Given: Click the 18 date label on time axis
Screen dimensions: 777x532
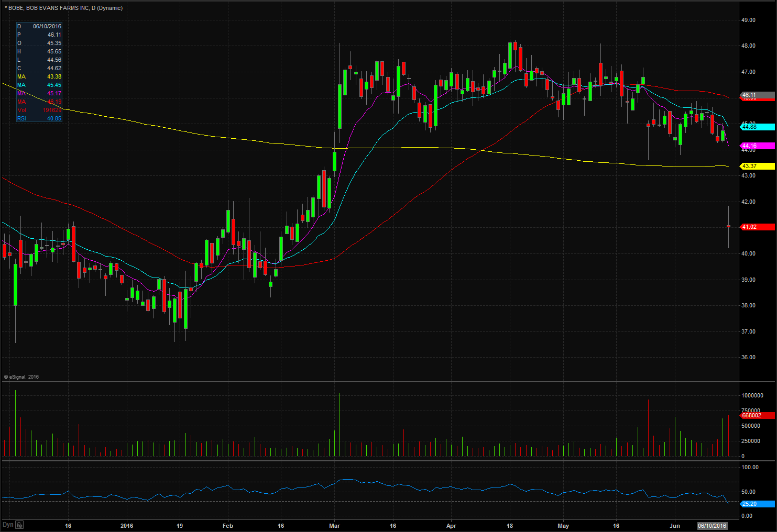Looking at the screenshot, I should [510, 526].
